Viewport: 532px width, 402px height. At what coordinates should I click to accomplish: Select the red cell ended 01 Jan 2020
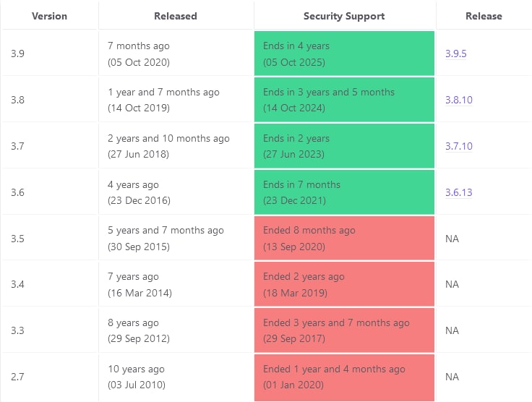pos(344,377)
